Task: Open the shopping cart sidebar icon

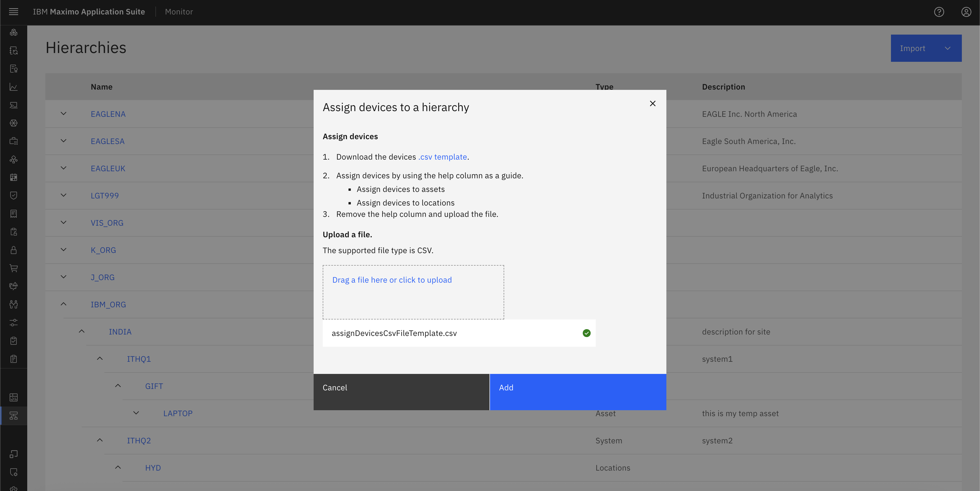Action: tap(14, 268)
